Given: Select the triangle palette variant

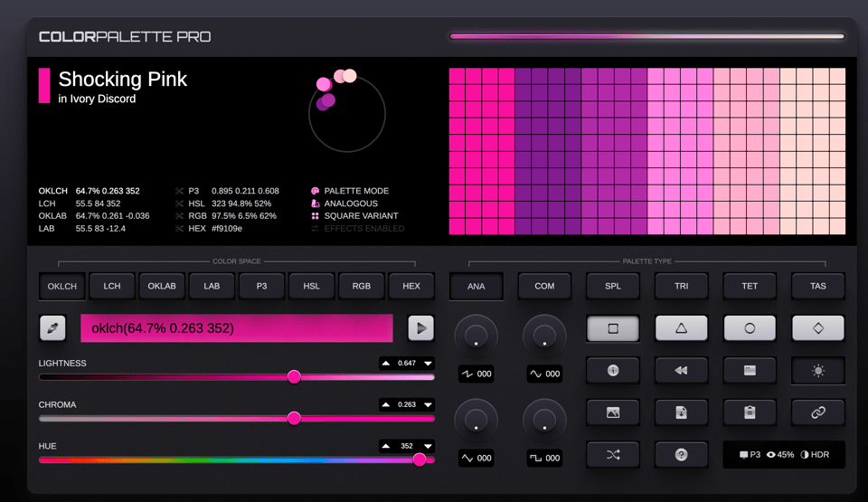Looking at the screenshot, I should (681, 328).
